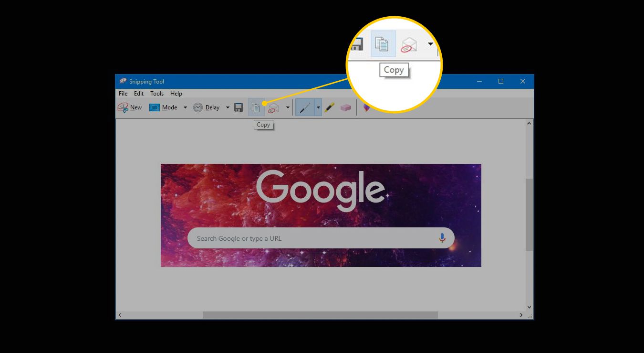Screen dimensions: 644x353
Task: Open the Edit menu
Action: point(139,94)
